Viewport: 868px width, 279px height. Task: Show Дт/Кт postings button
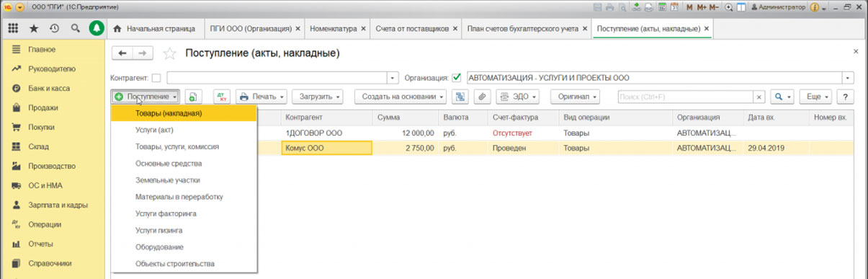click(221, 97)
